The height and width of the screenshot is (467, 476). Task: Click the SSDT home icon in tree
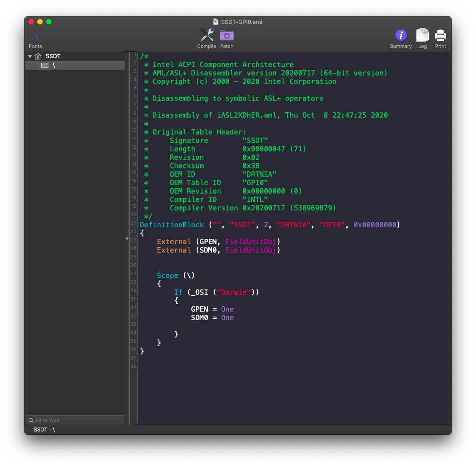pyautogui.click(x=38, y=56)
